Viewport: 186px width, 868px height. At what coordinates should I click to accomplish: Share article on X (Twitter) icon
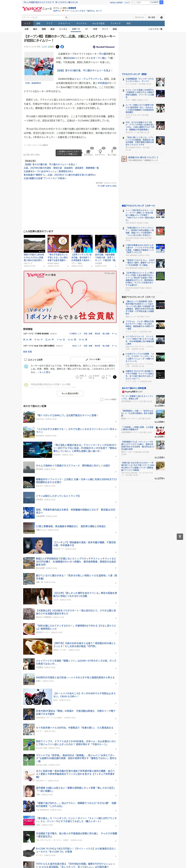(57, 47)
